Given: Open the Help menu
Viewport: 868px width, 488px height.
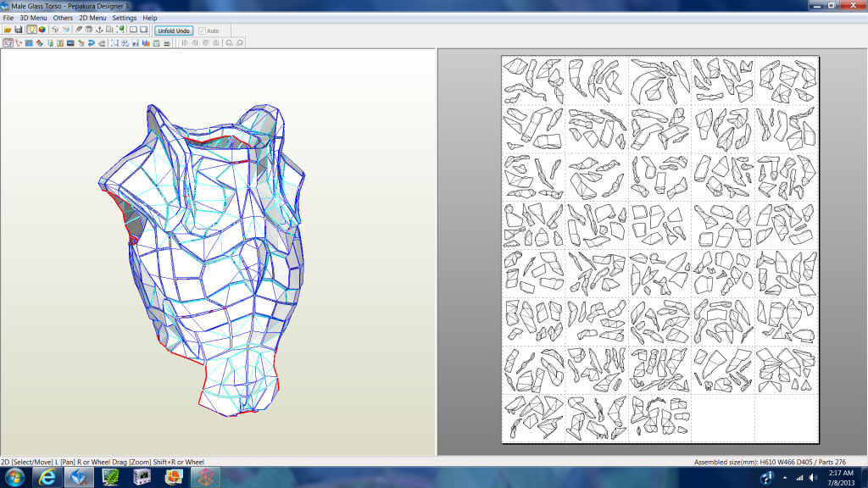Looking at the screenshot, I should click(149, 18).
